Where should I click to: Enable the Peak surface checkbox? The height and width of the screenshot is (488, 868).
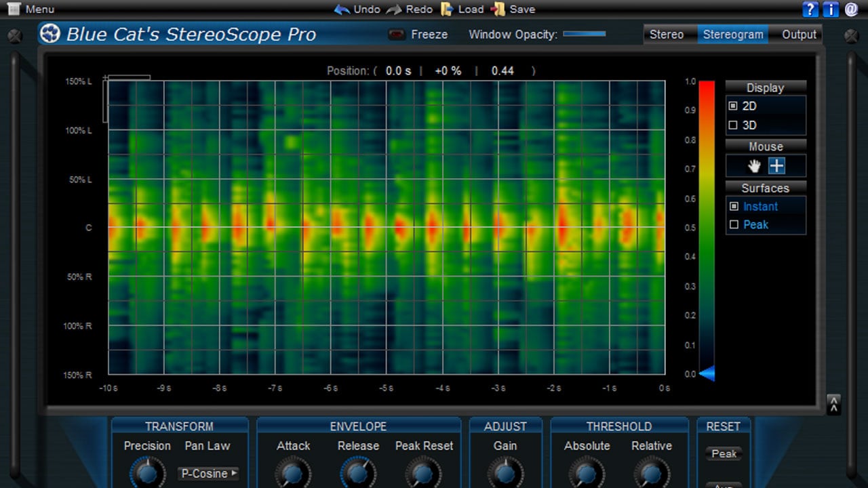733,225
